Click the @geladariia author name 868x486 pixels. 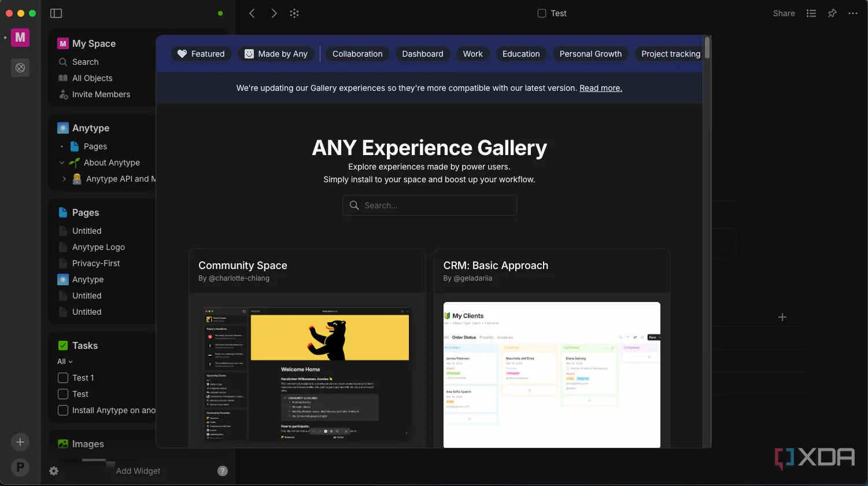(472, 278)
